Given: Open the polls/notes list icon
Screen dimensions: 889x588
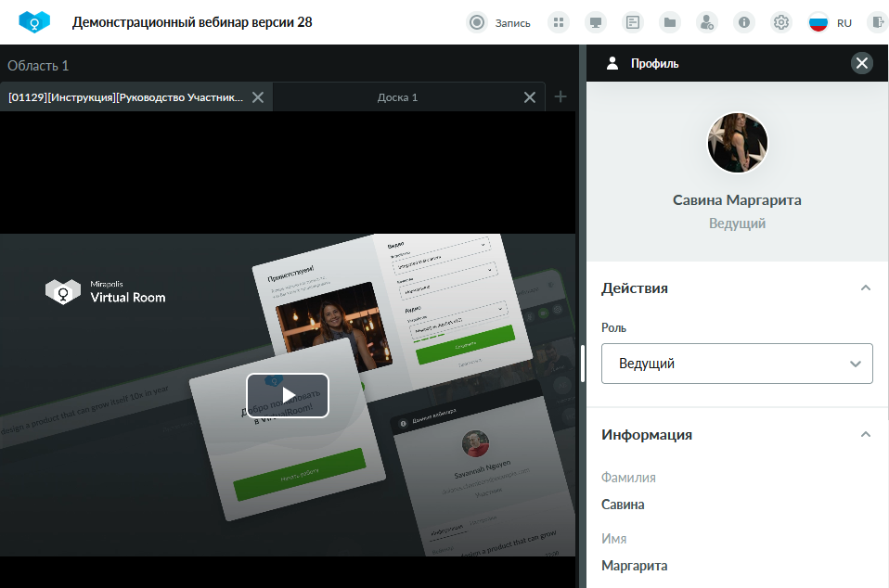Looking at the screenshot, I should pyautogui.click(x=633, y=22).
